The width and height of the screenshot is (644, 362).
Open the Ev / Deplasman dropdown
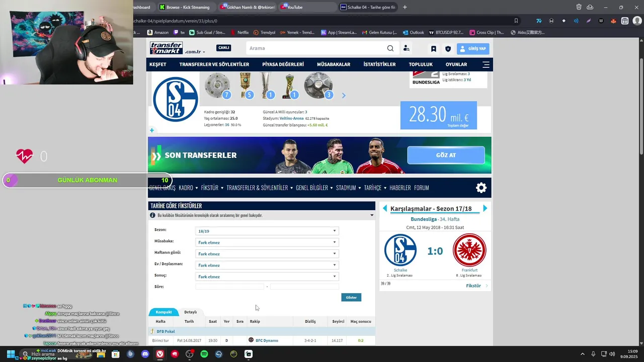tap(267, 265)
